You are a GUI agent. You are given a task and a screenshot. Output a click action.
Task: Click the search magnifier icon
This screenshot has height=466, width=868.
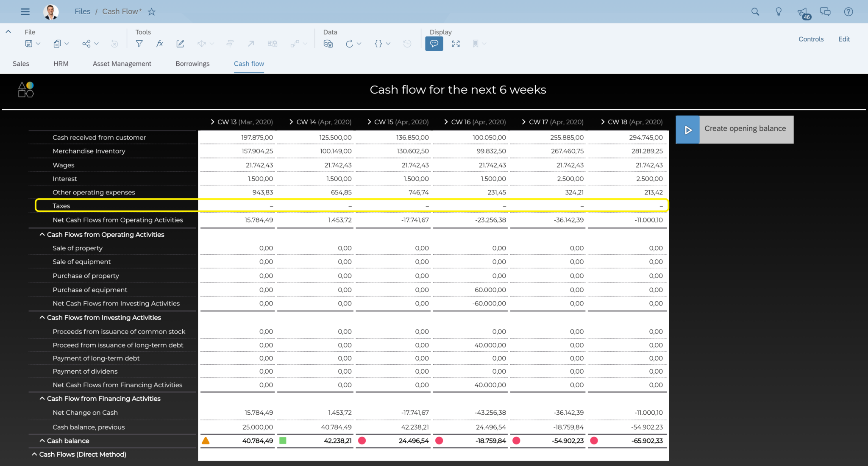[755, 12]
